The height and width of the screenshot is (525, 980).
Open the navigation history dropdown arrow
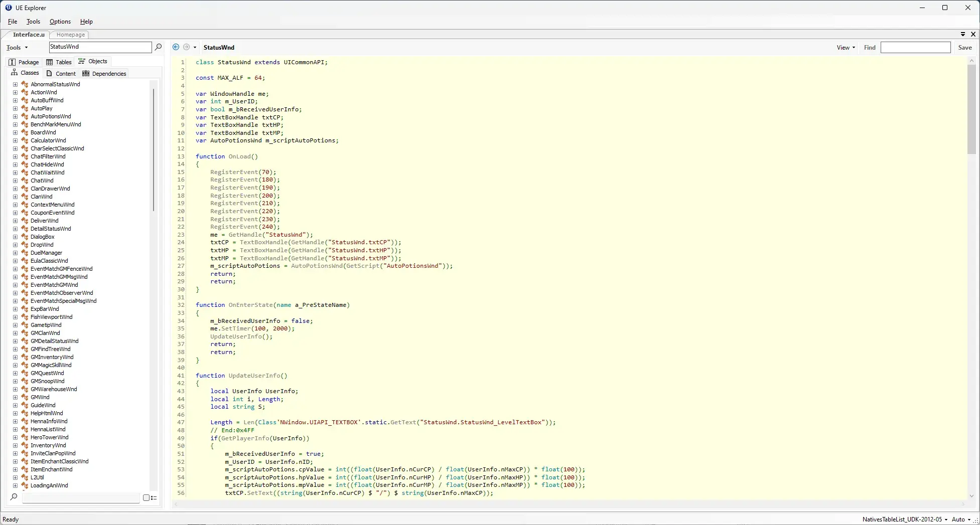coord(195,48)
